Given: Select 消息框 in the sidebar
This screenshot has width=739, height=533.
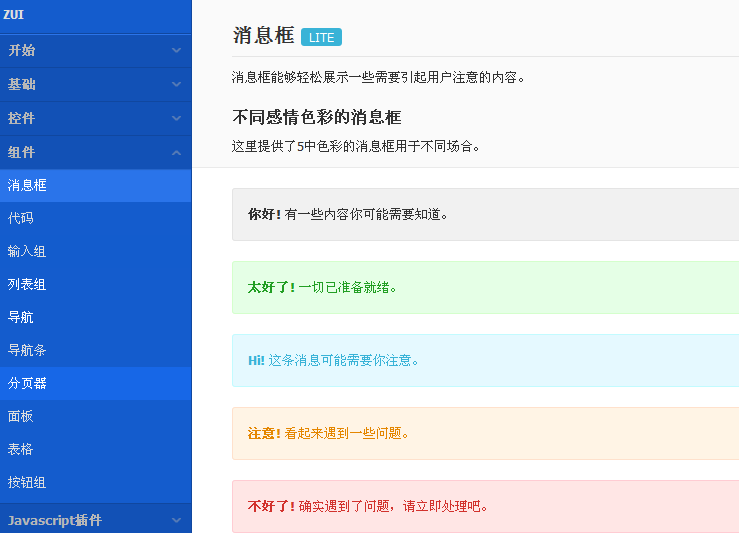Looking at the screenshot, I should coord(28,185).
